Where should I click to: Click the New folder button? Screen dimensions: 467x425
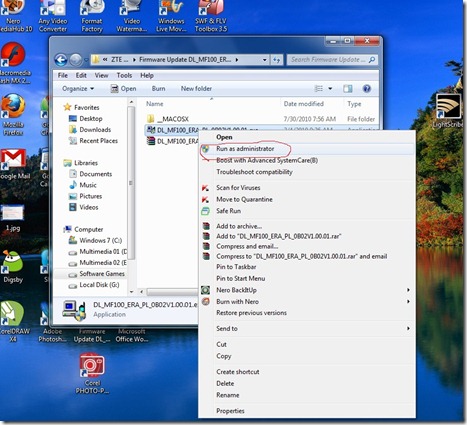click(x=196, y=89)
